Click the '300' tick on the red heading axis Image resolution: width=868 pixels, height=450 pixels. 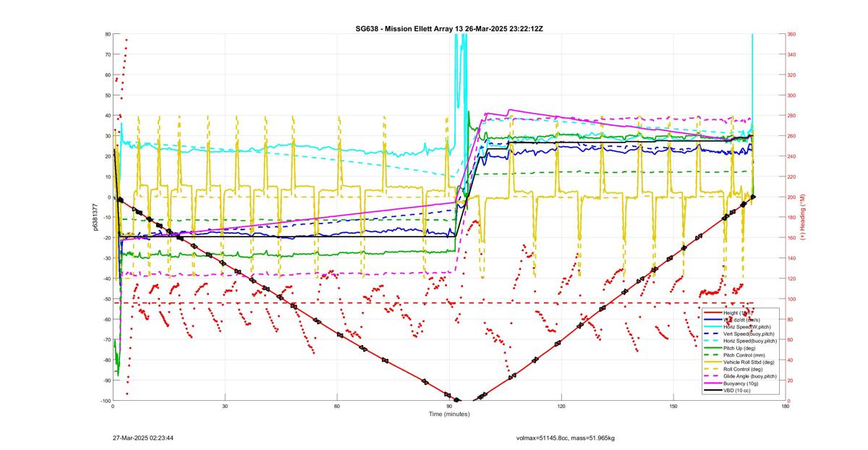pos(792,95)
